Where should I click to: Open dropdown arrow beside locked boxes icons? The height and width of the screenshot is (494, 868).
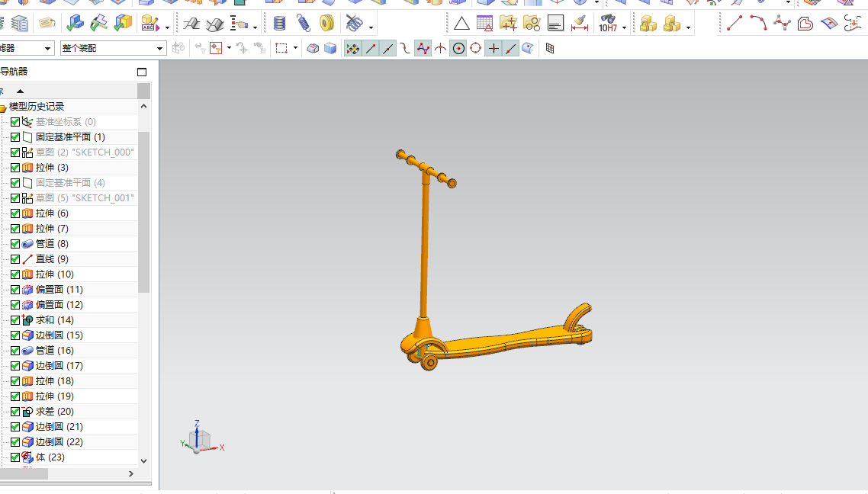click(688, 27)
